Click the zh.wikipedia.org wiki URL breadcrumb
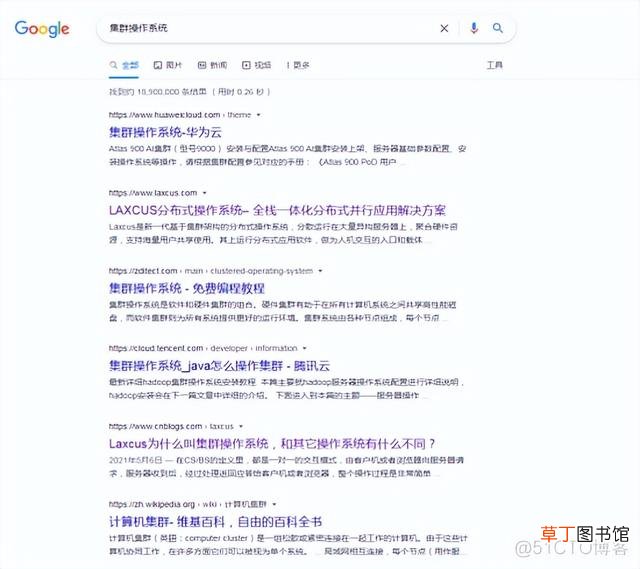 (x=188, y=505)
